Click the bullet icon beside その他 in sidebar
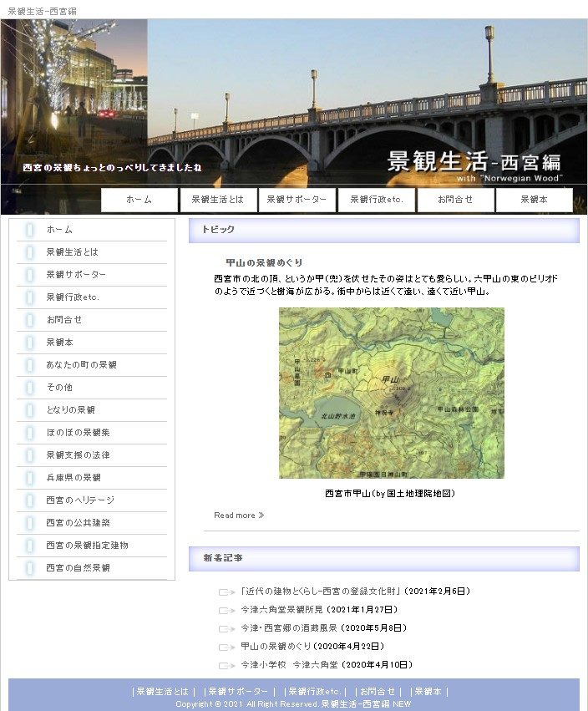Viewport: 588px width, 711px height. coord(30,388)
